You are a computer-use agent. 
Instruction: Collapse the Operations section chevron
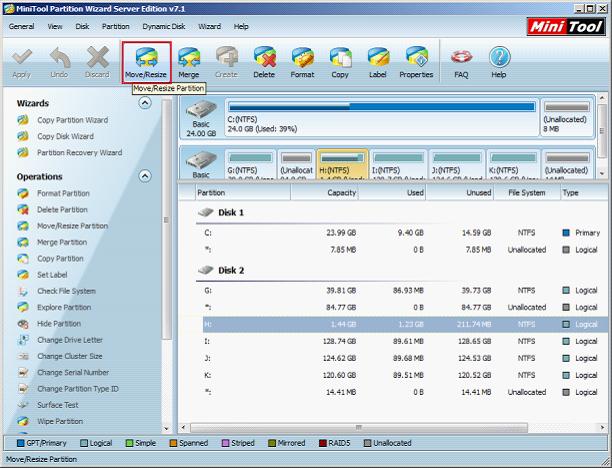(145, 176)
